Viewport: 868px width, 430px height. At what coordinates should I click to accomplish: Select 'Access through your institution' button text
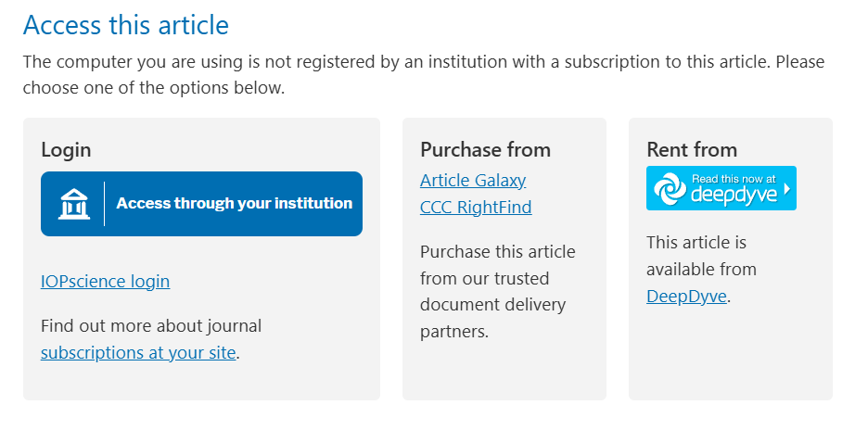click(x=235, y=203)
